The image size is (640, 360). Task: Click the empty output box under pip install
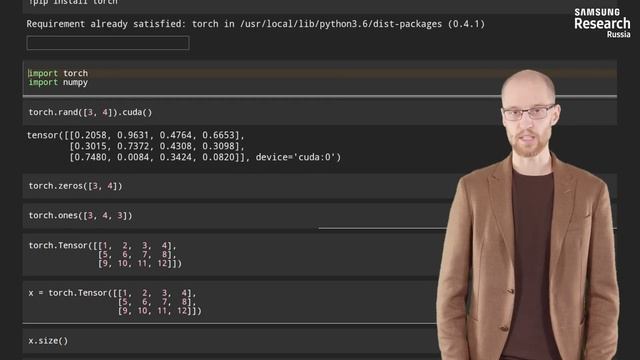[x=108, y=43]
